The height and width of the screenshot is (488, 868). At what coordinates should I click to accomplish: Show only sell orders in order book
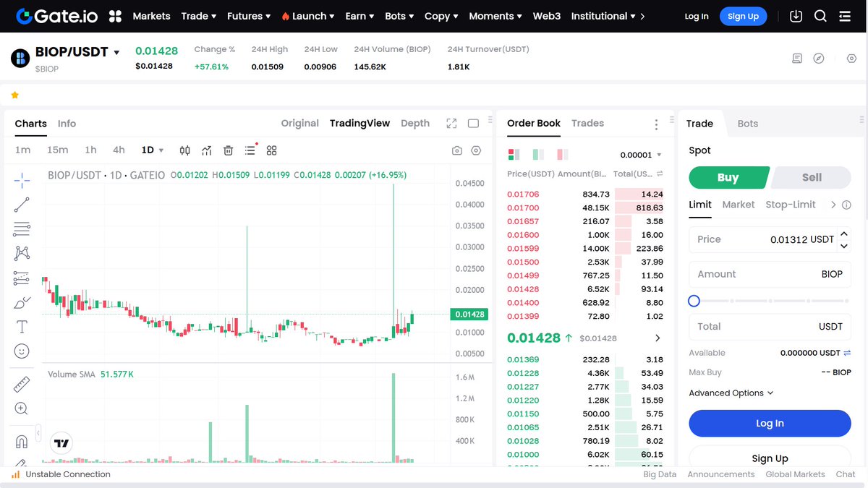click(x=563, y=155)
